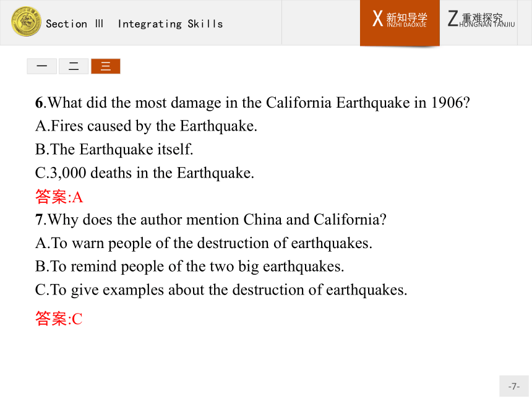Image resolution: width=532 pixels, height=399 pixels.
Task: Click the page number -7- box
Action: (513, 386)
